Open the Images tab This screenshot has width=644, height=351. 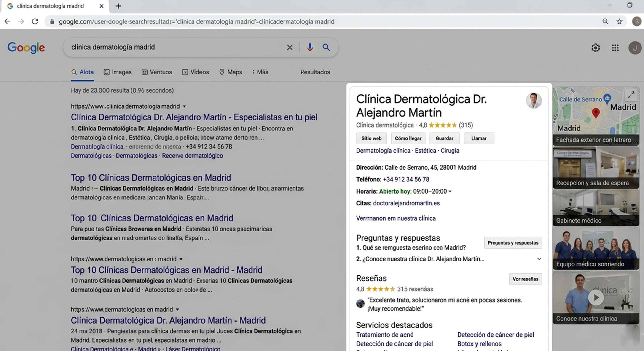coord(118,72)
